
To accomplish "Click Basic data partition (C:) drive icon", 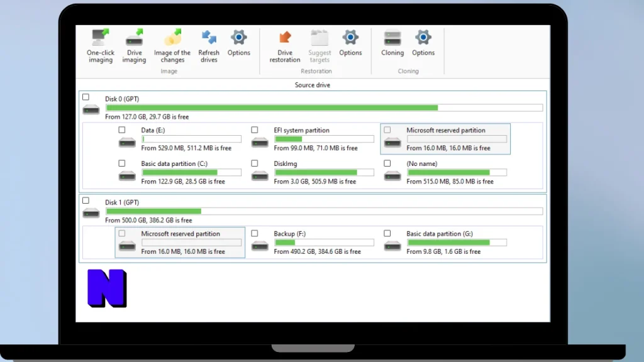I will (127, 176).
